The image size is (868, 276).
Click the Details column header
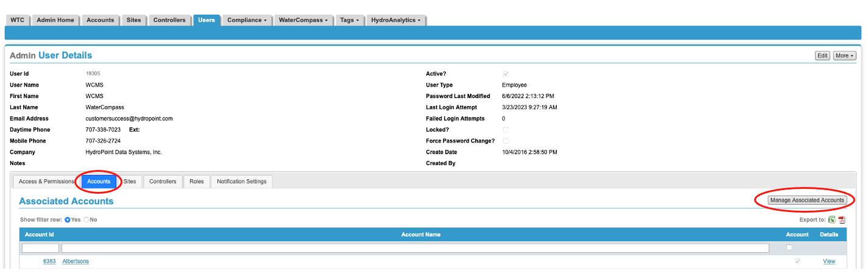829,235
